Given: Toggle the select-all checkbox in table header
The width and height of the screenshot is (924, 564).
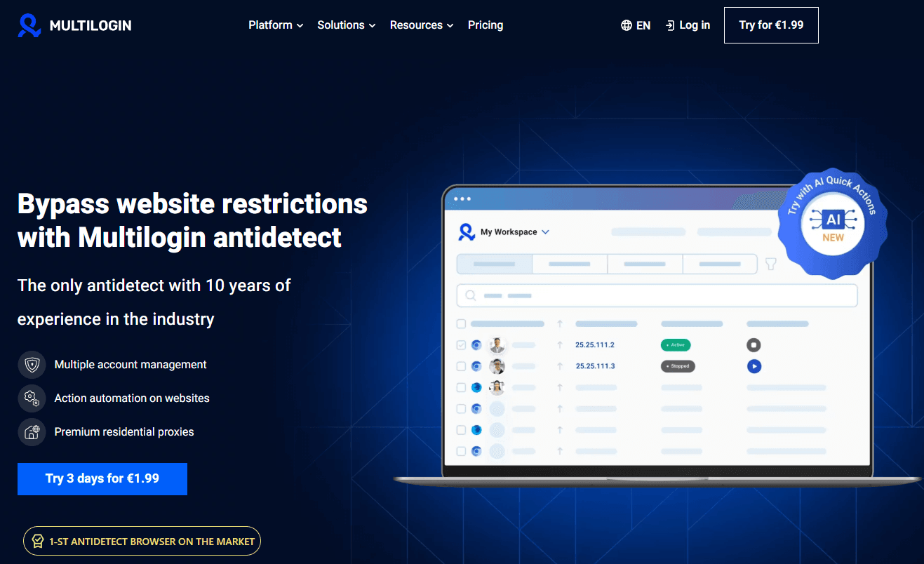Looking at the screenshot, I should pyautogui.click(x=461, y=324).
